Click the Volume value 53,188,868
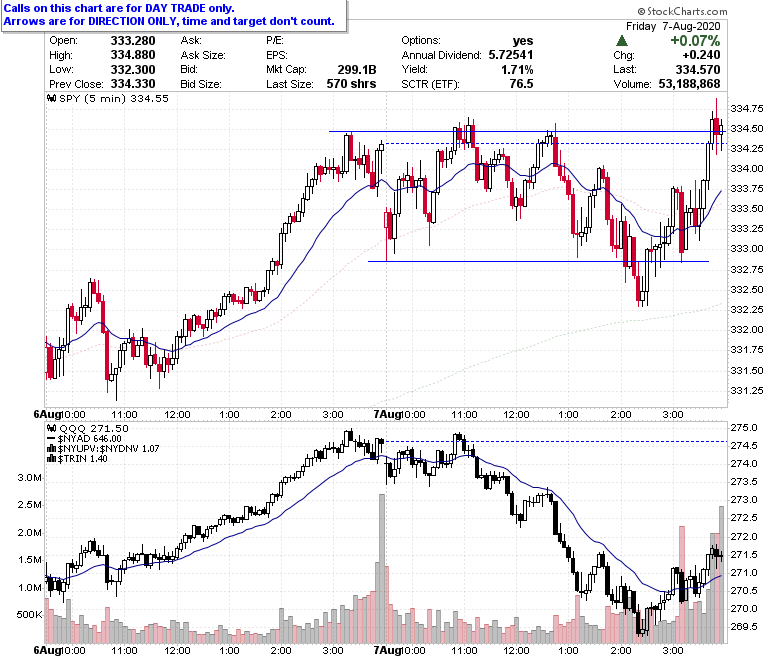780x659 pixels. (689, 84)
